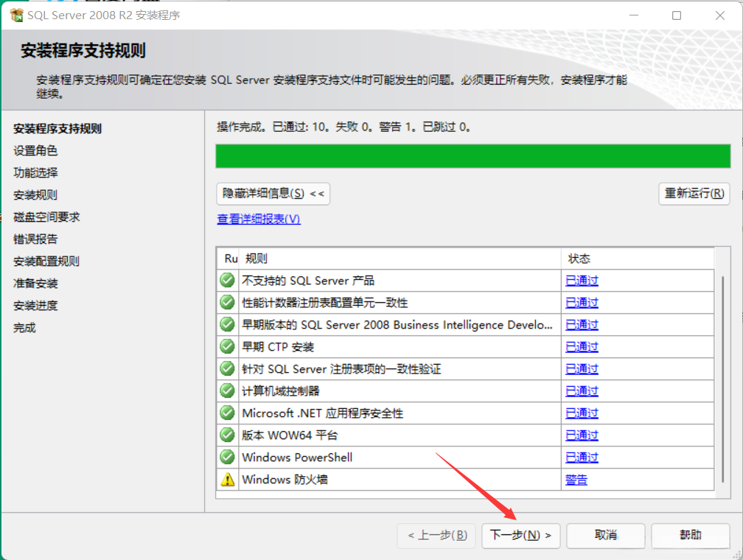Screen dimensions: 743x560
Task: Open 已通过 status for 计算机域控制器
Action: click(x=582, y=391)
